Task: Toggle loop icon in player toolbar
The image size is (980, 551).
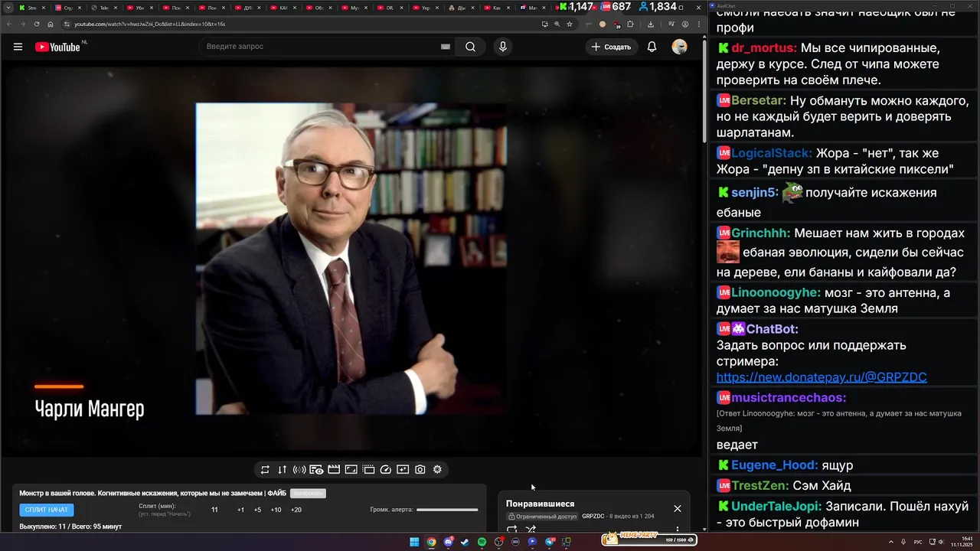Action: 265,470
